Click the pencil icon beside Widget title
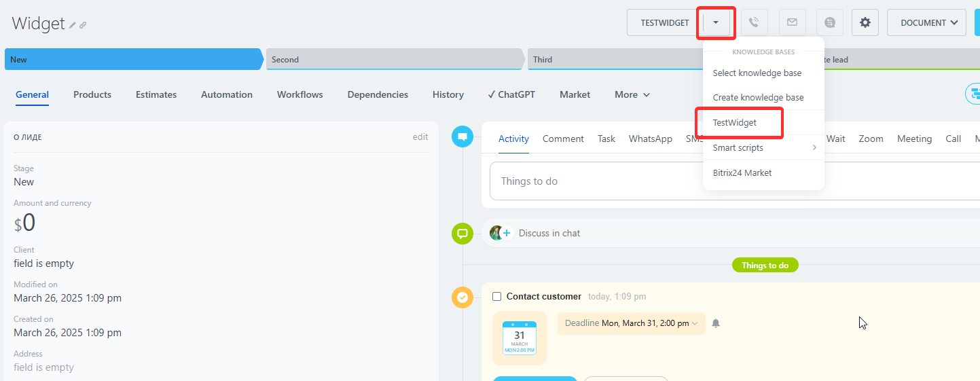Image resolution: width=980 pixels, height=381 pixels. [x=73, y=25]
